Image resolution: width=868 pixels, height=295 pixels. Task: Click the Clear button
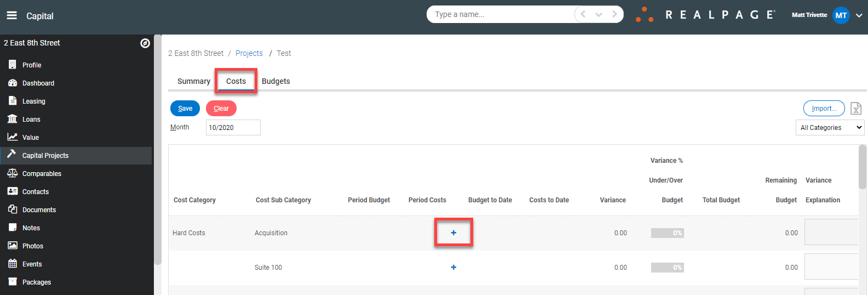221,109
